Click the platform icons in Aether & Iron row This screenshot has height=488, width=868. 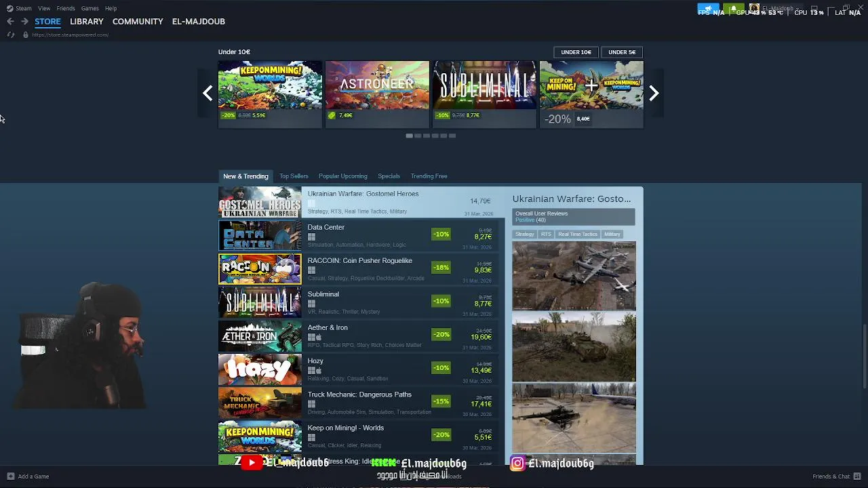pos(315,338)
